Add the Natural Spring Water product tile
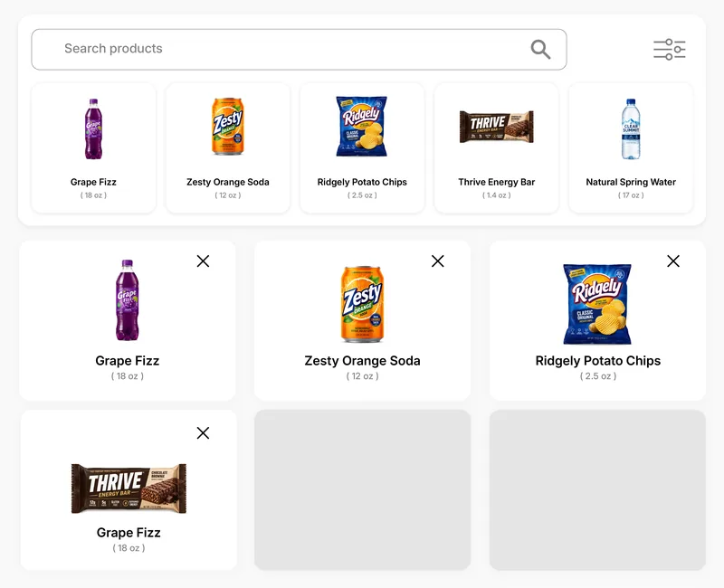 (631, 148)
